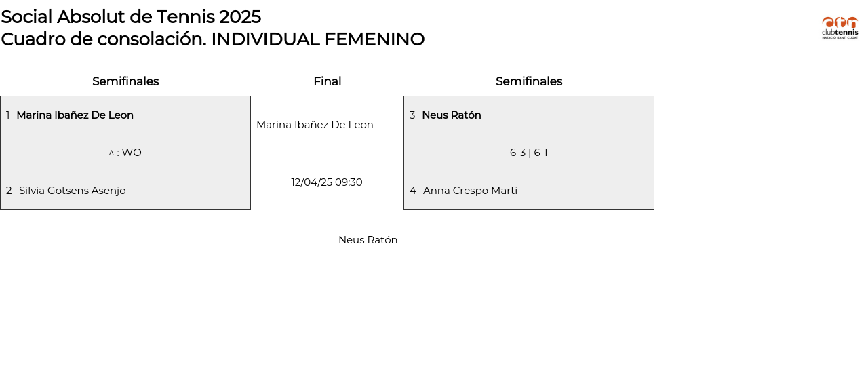
Task: Click the "Final" column header
Action: tap(327, 81)
